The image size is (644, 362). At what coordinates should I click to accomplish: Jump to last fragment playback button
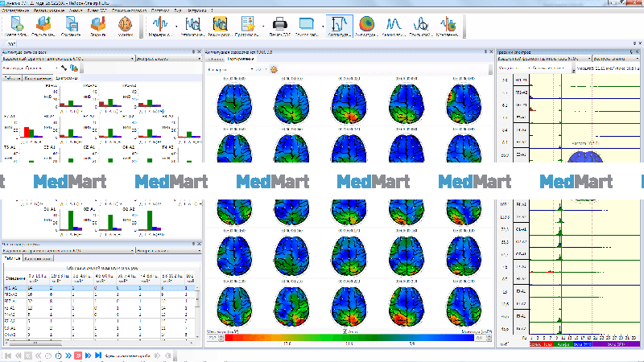click(x=98, y=356)
